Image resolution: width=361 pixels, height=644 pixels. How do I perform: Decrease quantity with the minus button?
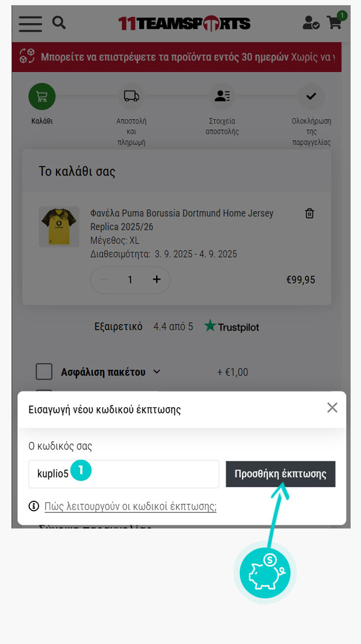point(104,280)
